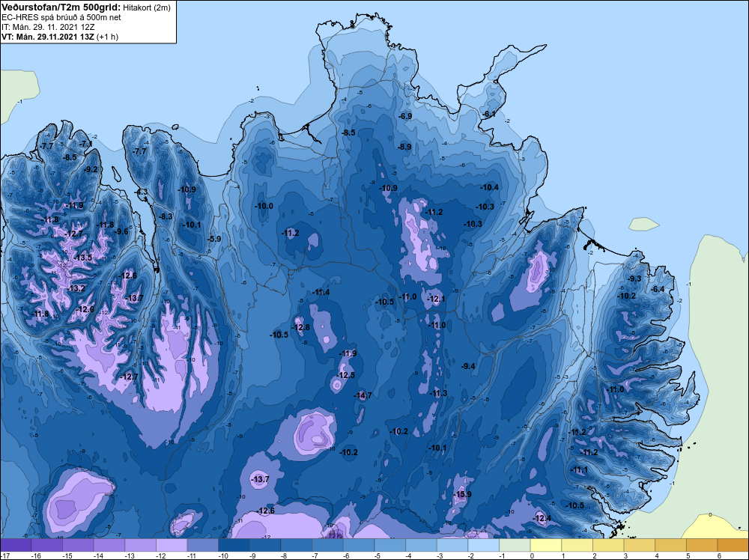Click the 'IT: Mán. 29. 11. 2021 12Z' line
The width and height of the screenshot is (749, 560).
[x=48, y=27]
